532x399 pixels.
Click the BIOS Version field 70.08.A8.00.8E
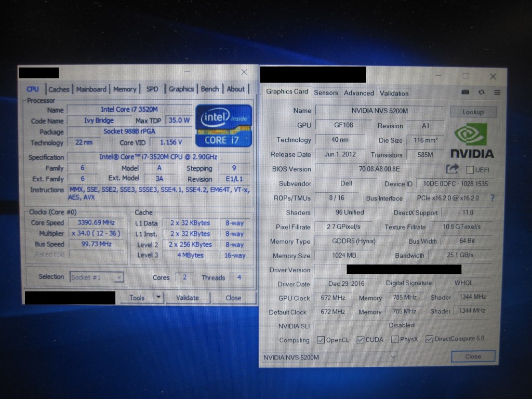(379, 169)
